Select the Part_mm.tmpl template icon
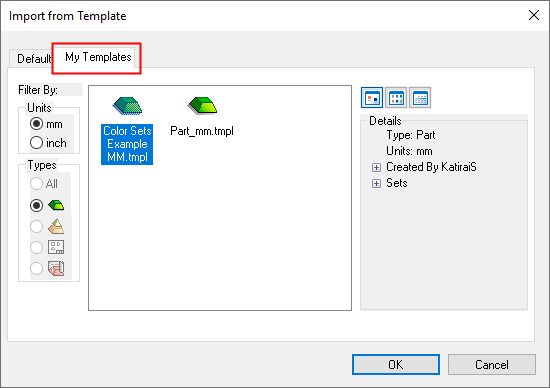 (202, 106)
